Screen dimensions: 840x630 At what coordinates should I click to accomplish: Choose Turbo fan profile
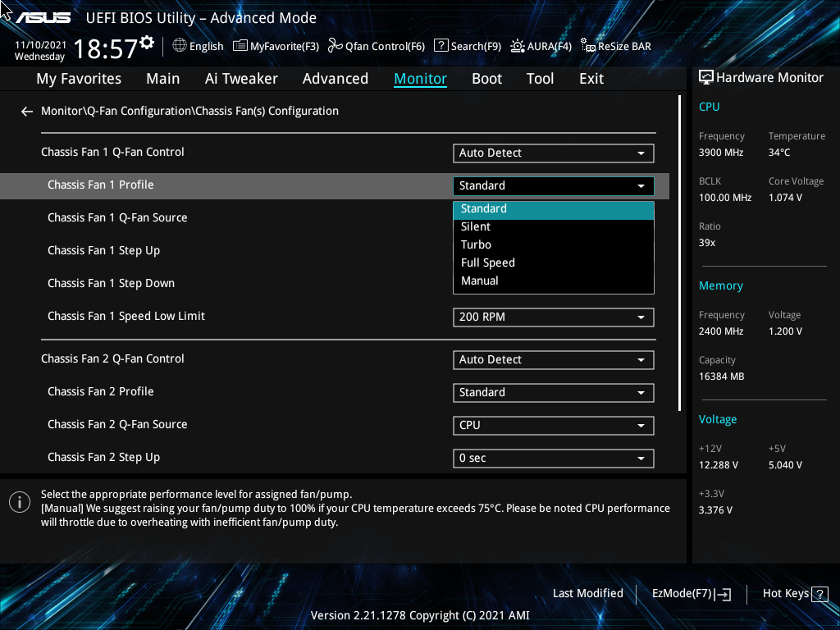click(554, 244)
